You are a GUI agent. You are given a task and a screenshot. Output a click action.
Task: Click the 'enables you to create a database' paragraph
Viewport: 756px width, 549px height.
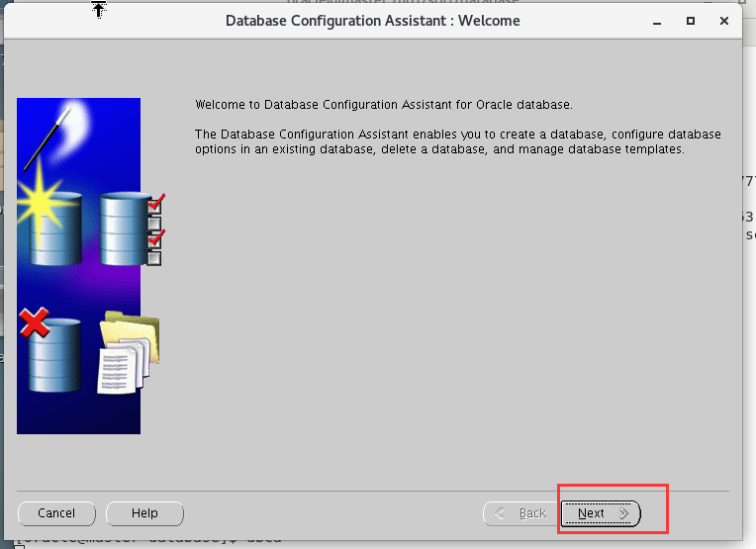coord(458,141)
